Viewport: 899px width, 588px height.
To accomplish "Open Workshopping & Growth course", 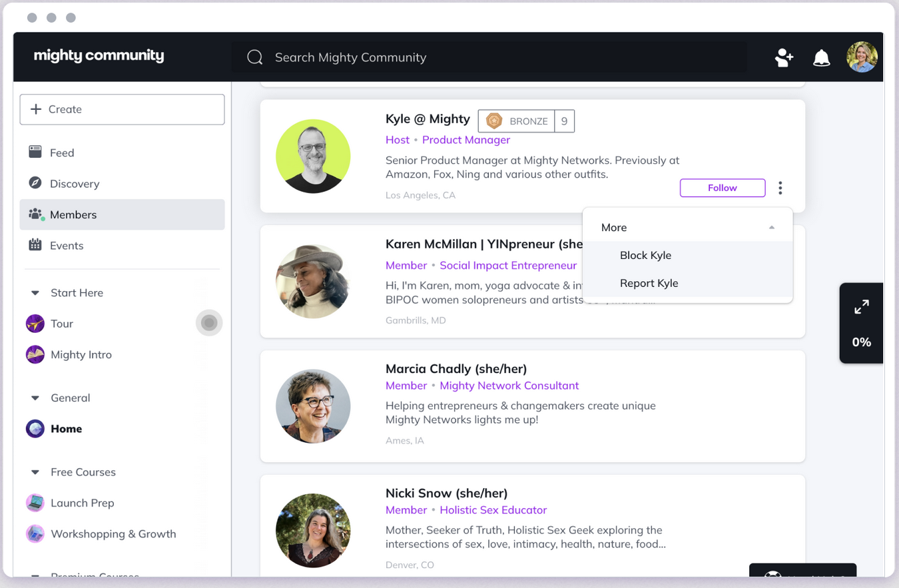I will tap(114, 533).
